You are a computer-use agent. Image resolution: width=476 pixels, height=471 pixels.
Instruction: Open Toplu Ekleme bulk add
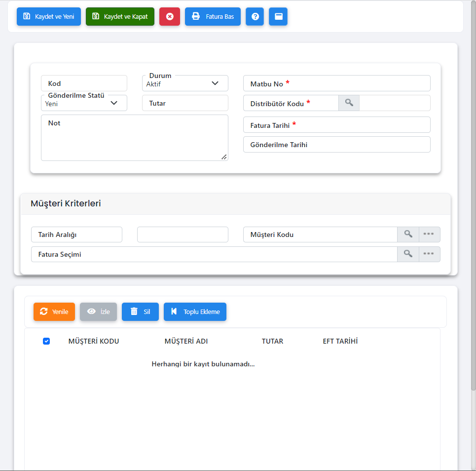(x=195, y=312)
